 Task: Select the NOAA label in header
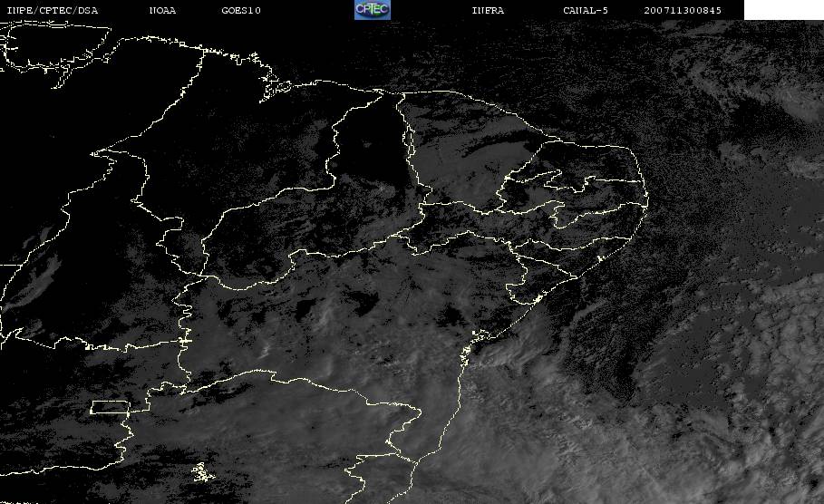(x=162, y=10)
